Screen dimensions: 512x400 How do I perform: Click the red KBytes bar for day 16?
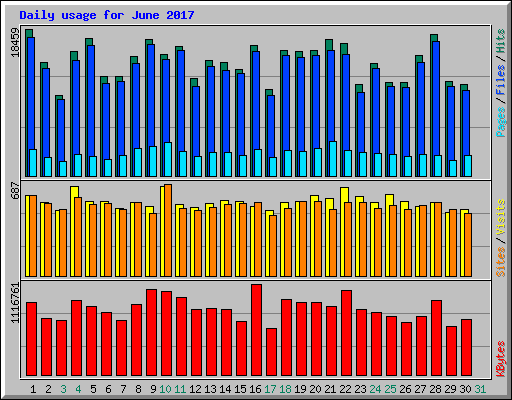256,330
